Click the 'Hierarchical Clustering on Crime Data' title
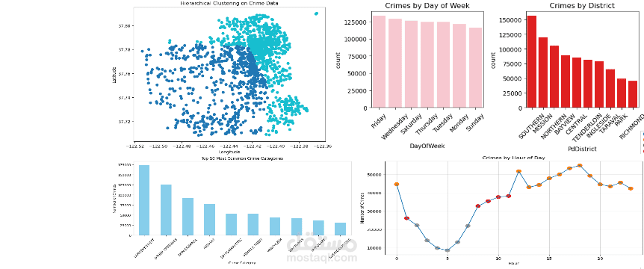This screenshot has height=269, width=644. pyautogui.click(x=229, y=3)
